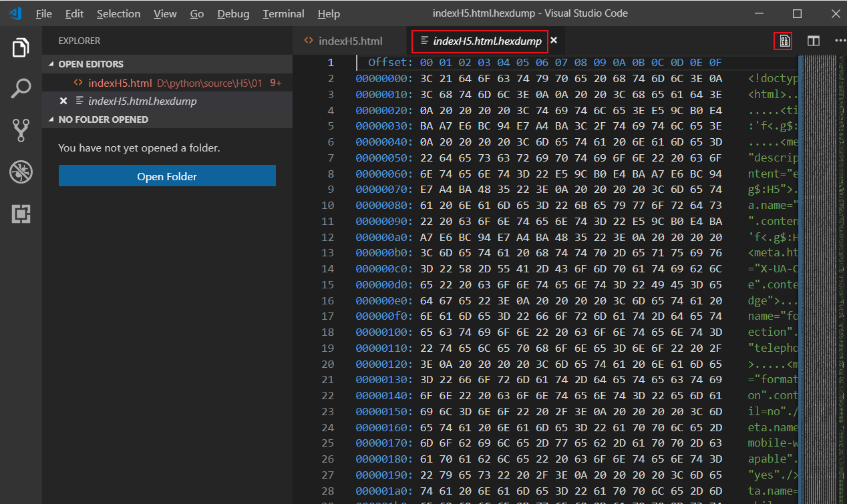
Task: Split the editor using the split icon
Action: [813, 40]
